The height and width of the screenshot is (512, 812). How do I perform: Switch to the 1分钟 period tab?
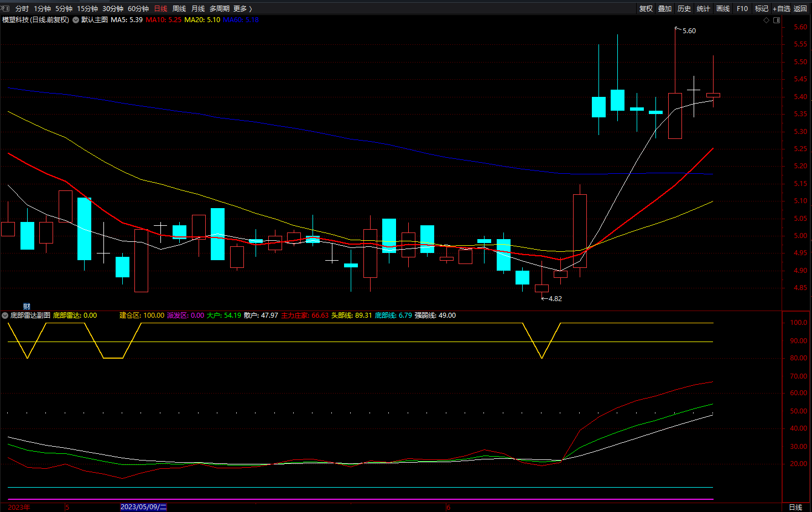coord(42,8)
